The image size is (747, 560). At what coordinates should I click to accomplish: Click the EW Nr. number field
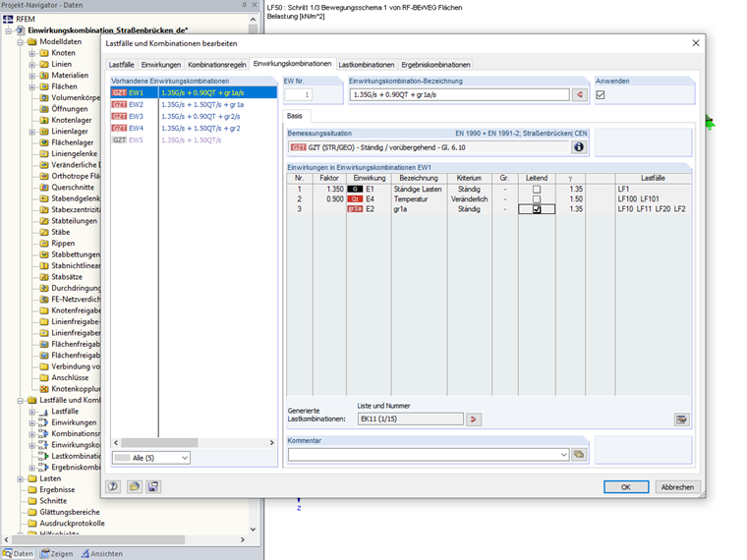[298, 94]
